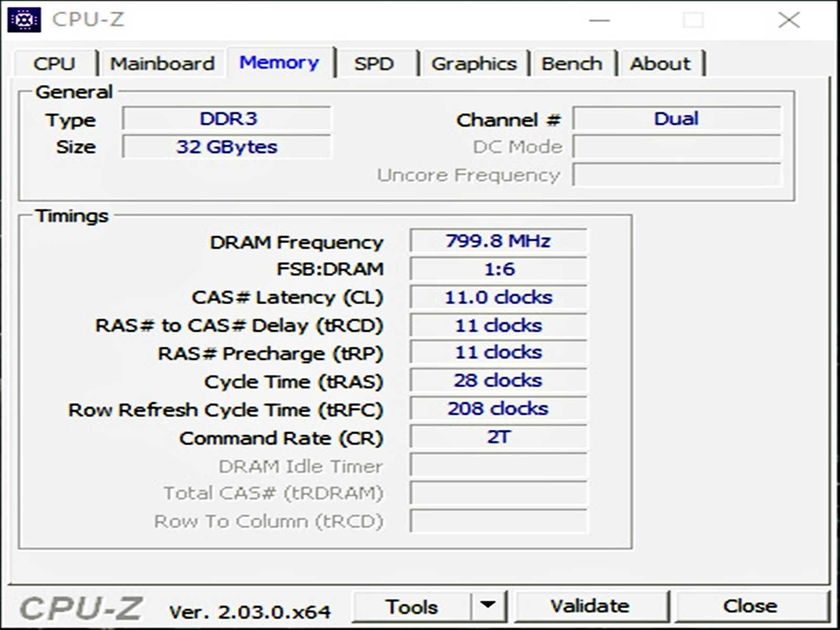Expand the Tools dropdown arrow
Screen dimensions: 840x630
(488, 607)
